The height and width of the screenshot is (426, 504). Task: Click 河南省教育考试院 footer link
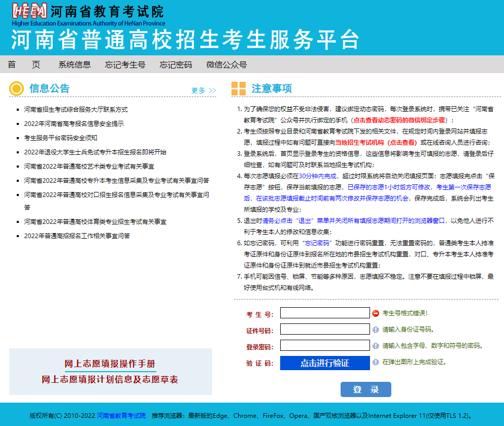click(121, 415)
